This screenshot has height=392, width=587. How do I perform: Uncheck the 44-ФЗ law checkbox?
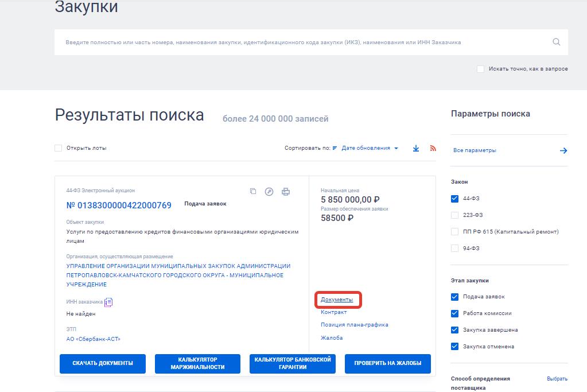(454, 199)
